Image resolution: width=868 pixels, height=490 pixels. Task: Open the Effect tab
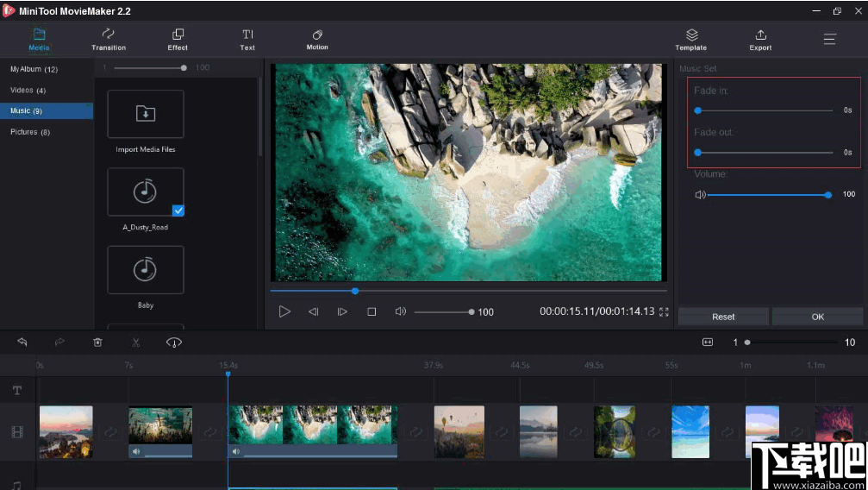click(178, 40)
